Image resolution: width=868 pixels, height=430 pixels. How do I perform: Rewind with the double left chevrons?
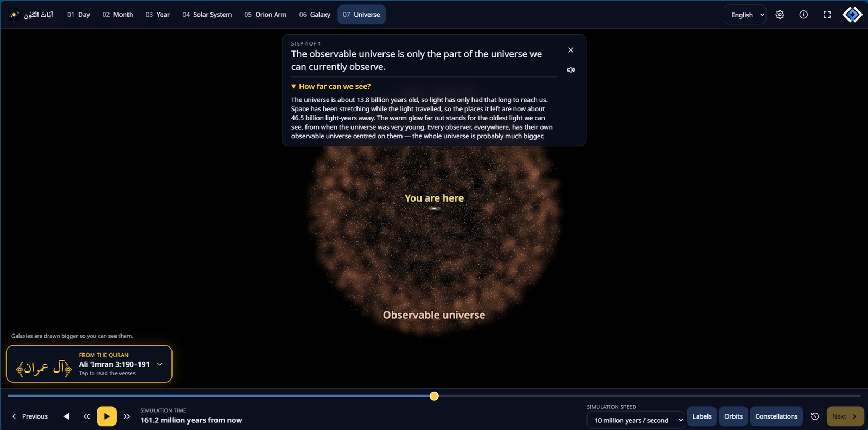[x=87, y=416]
